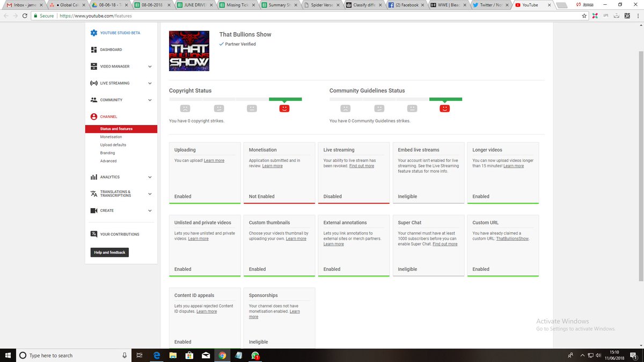The width and height of the screenshot is (644, 362).
Task: Click Learn more in Monetisation card
Action: (272, 166)
